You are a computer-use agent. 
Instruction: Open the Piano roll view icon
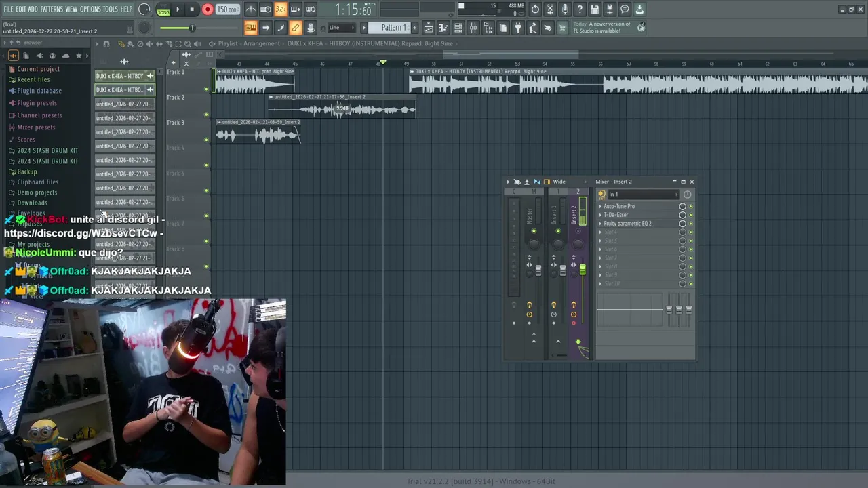point(443,28)
